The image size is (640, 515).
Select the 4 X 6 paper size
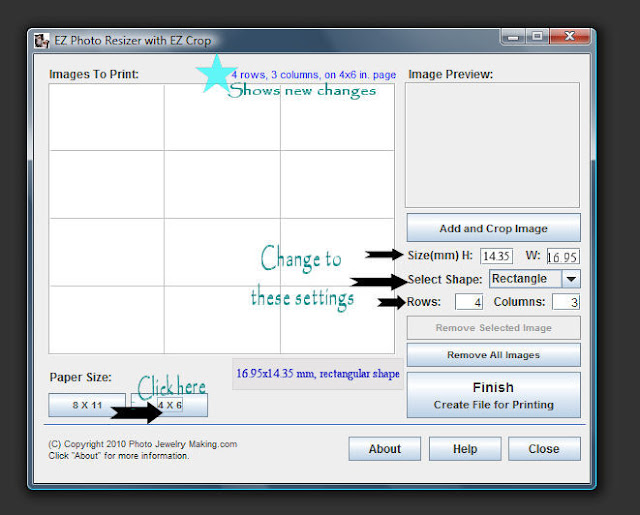click(169, 405)
